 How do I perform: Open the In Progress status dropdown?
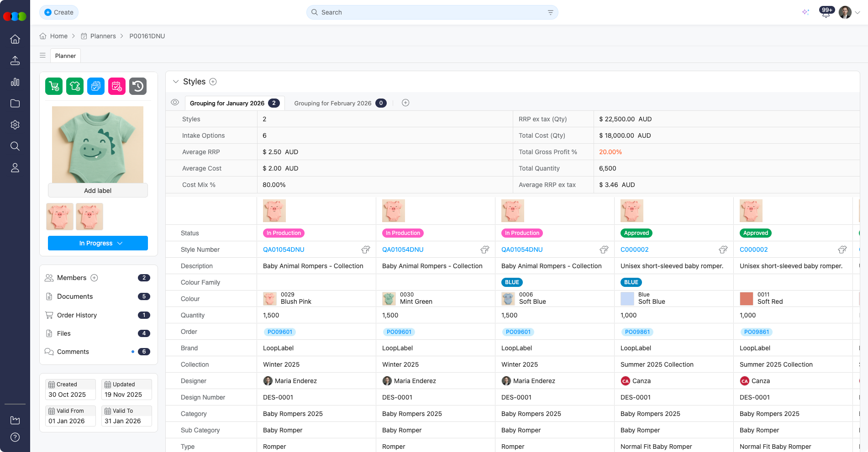tap(97, 243)
